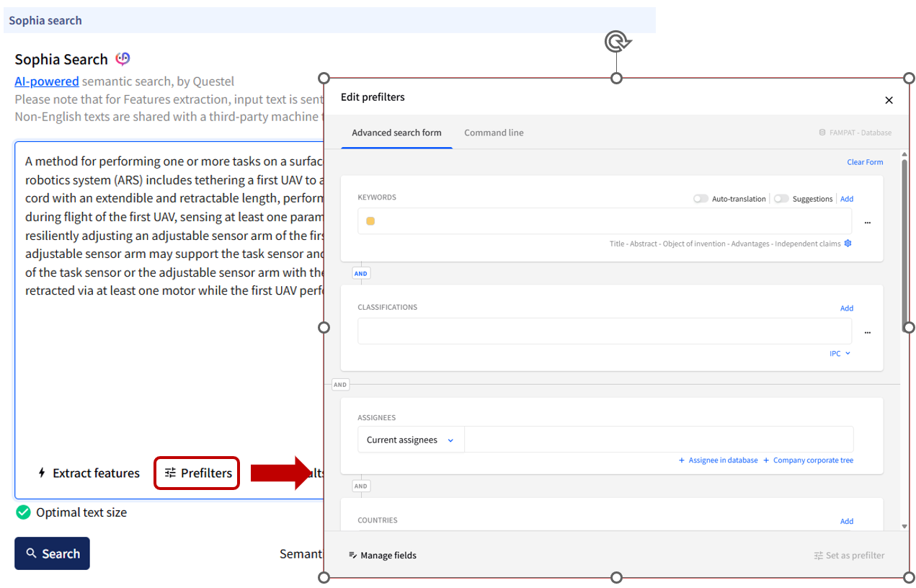Viewport: 916px width, 588px height.
Task: Click the Assignees input field
Action: point(659,440)
